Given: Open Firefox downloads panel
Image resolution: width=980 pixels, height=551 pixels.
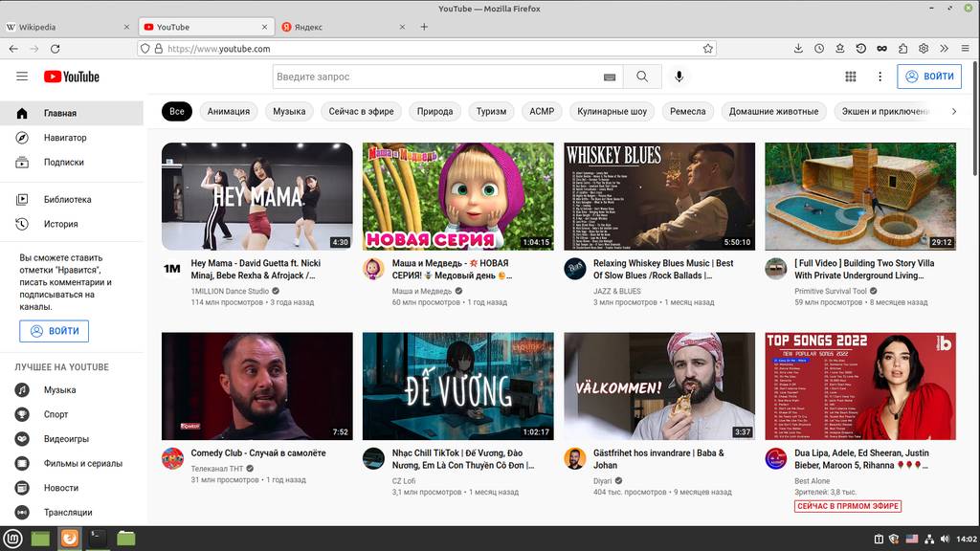Looking at the screenshot, I should 799,49.
